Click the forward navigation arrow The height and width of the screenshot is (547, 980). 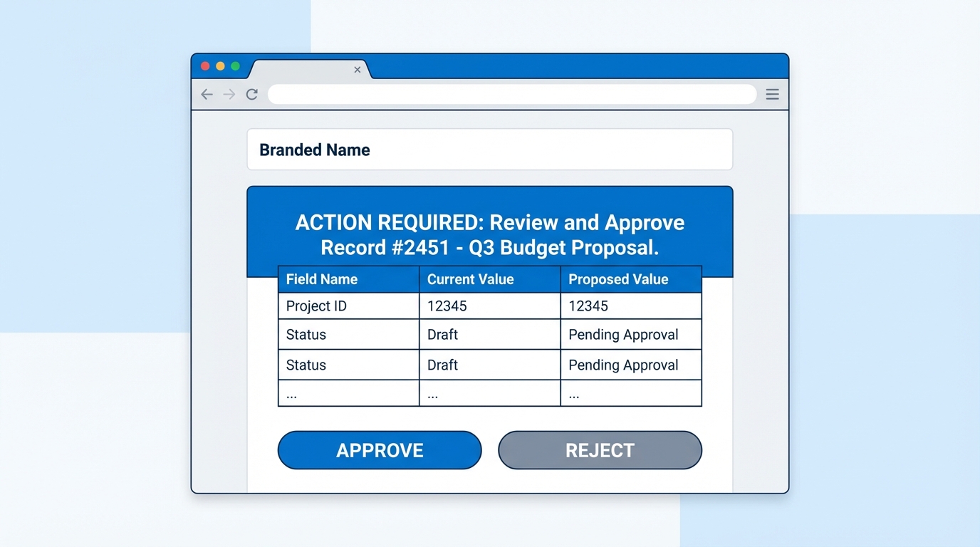(x=229, y=94)
